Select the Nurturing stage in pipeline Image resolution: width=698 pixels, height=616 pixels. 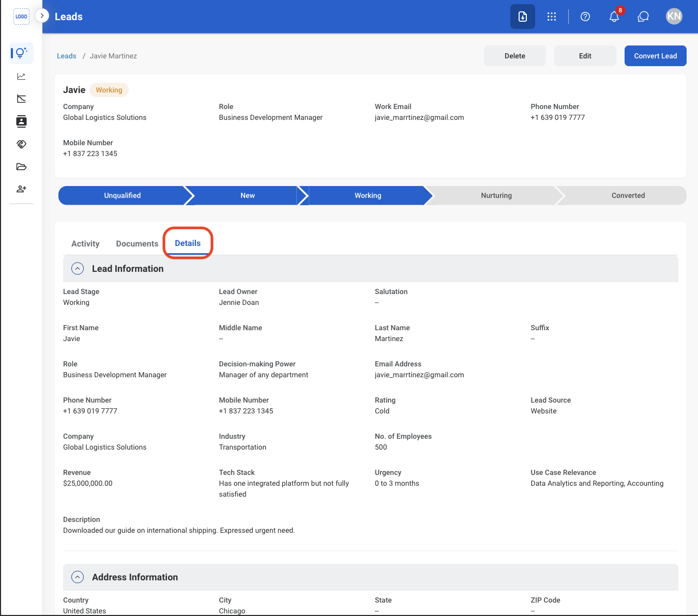(496, 195)
